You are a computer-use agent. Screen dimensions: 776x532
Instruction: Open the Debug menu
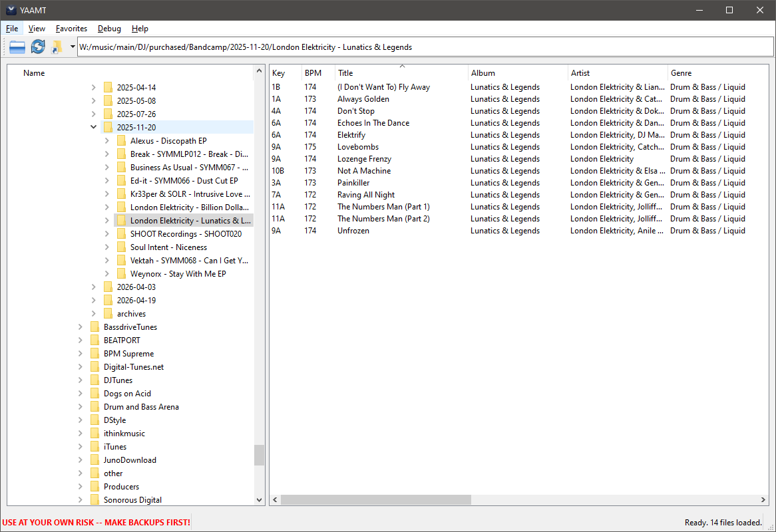click(x=109, y=29)
